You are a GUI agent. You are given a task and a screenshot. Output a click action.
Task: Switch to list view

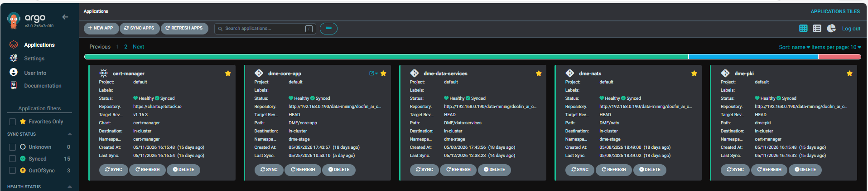[817, 28]
